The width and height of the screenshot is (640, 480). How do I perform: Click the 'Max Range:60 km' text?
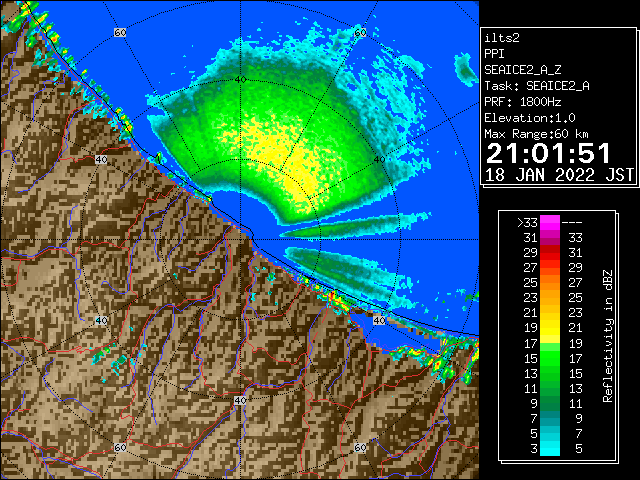[536, 134]
